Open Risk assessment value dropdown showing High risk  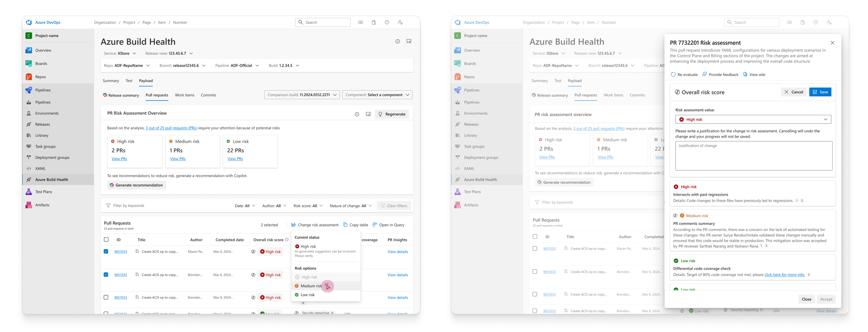(x=753, y=119)
